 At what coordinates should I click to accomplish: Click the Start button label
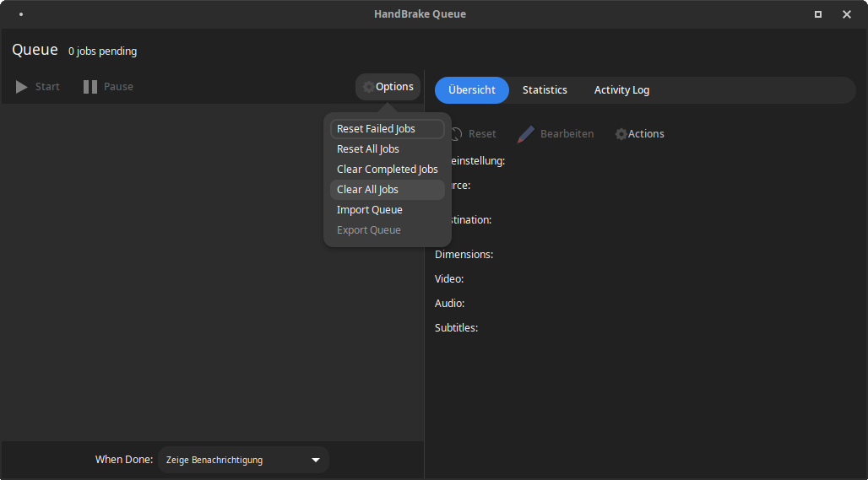[x=47, y=87]
